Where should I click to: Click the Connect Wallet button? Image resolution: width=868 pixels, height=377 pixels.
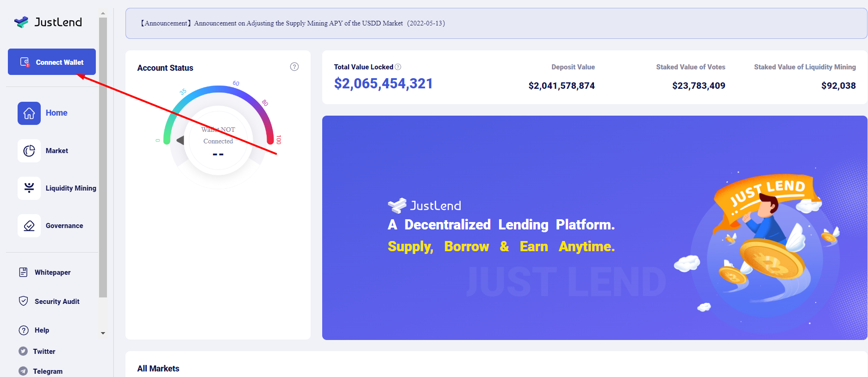(x=52, y=62)
